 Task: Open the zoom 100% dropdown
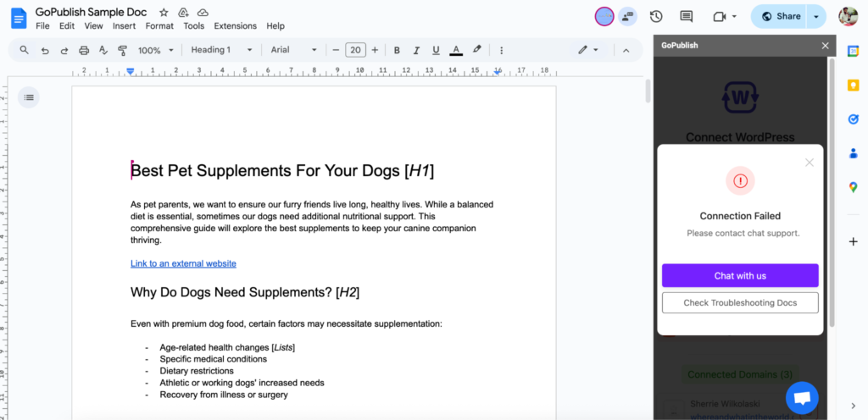coord(156,50)
